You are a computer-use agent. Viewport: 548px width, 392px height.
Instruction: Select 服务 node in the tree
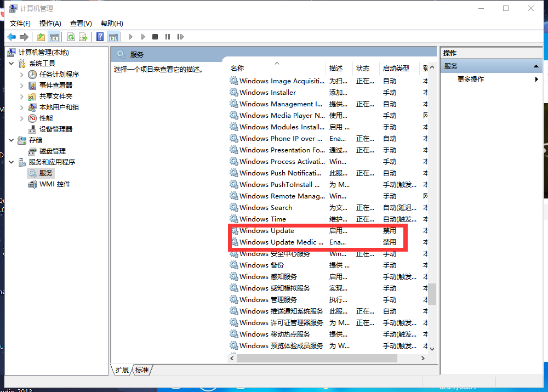point(46,173)
